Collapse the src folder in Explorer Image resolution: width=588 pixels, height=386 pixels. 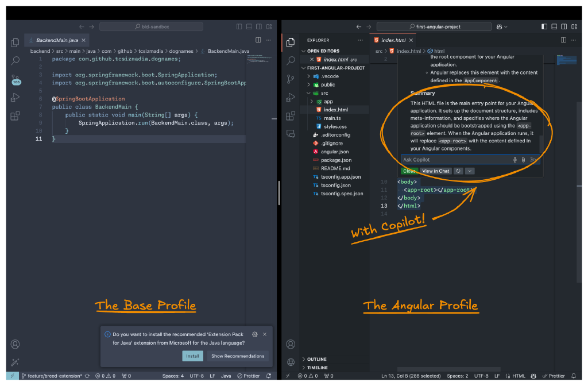(324, 93)
